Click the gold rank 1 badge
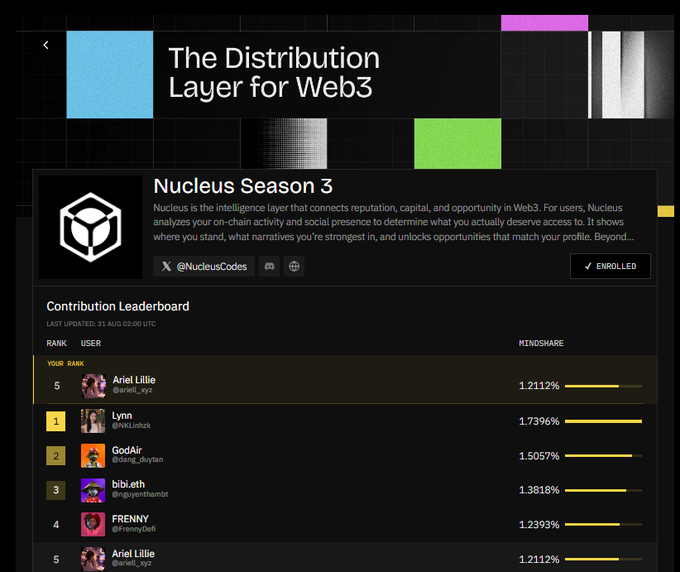680x572 pixels. pyautogui.click(x=56, y=421)
